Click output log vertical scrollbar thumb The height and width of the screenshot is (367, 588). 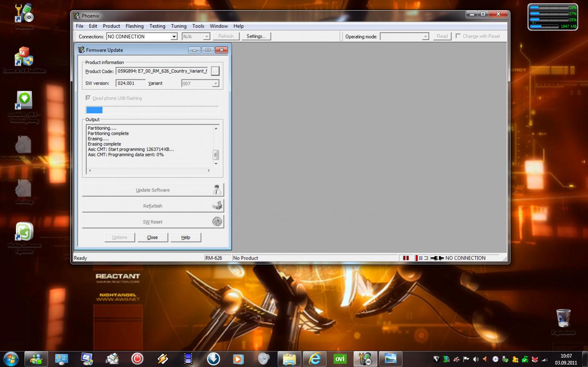point(216,155)
